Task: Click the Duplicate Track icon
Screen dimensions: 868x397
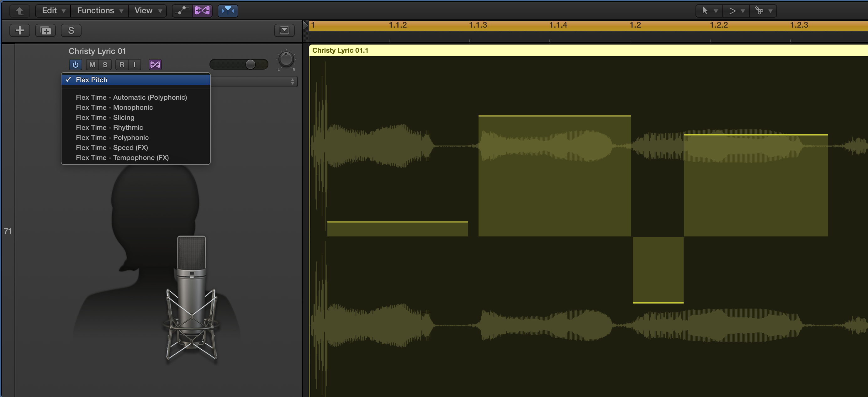Action: pos(45,30)
